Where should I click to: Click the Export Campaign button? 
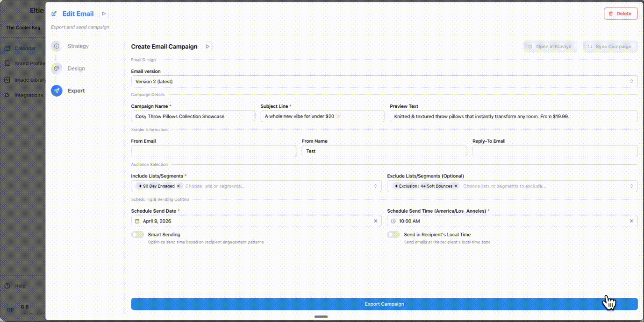coord(384,304)
